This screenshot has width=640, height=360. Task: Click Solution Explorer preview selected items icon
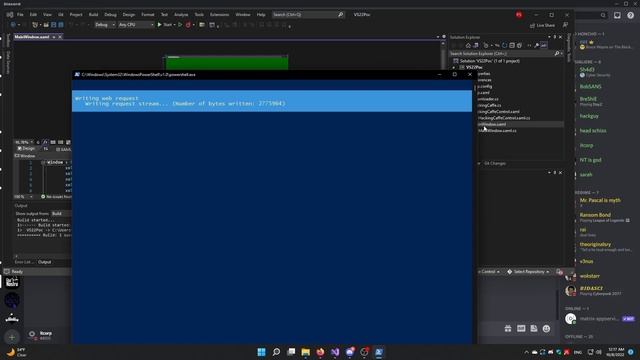click(x=544, y=45)
